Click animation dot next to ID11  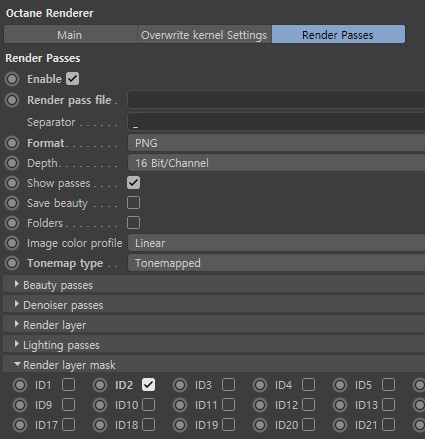point(180,405)
